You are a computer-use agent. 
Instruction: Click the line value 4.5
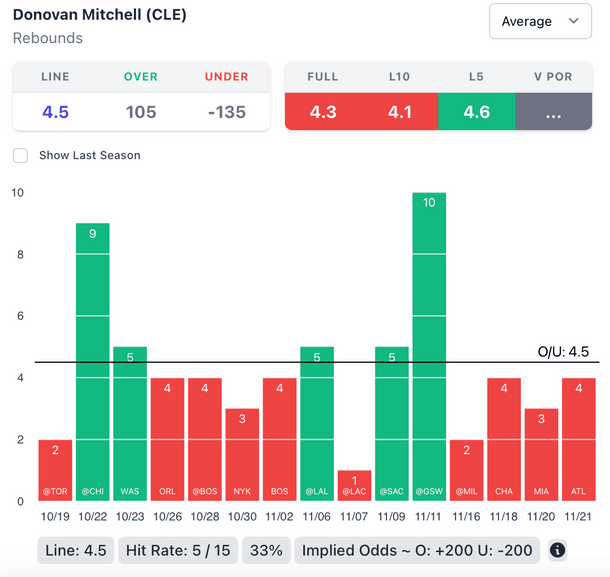(x=55, y=112)
